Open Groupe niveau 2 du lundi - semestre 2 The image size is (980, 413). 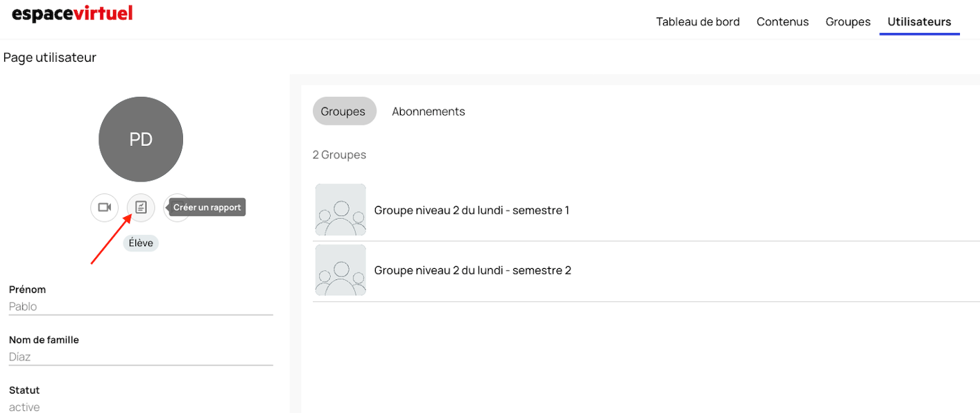(x=472, y=270)
